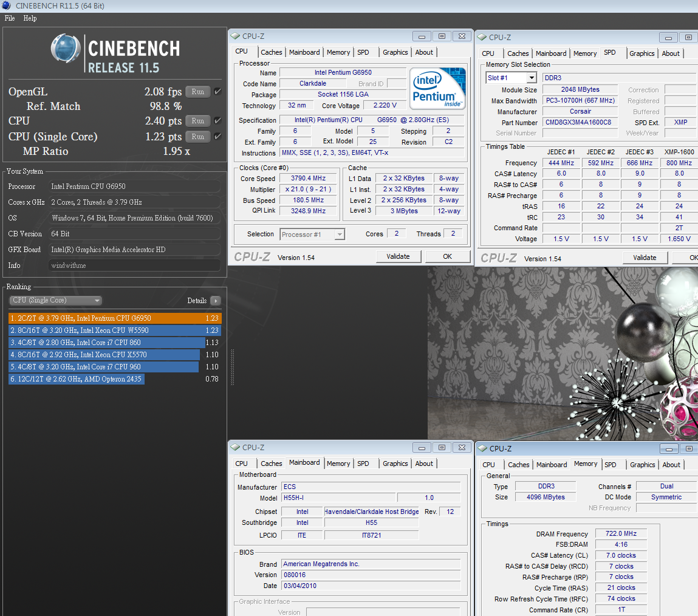Click the Info field containing windwithme
698x616 pixels.
coord(134,265)
